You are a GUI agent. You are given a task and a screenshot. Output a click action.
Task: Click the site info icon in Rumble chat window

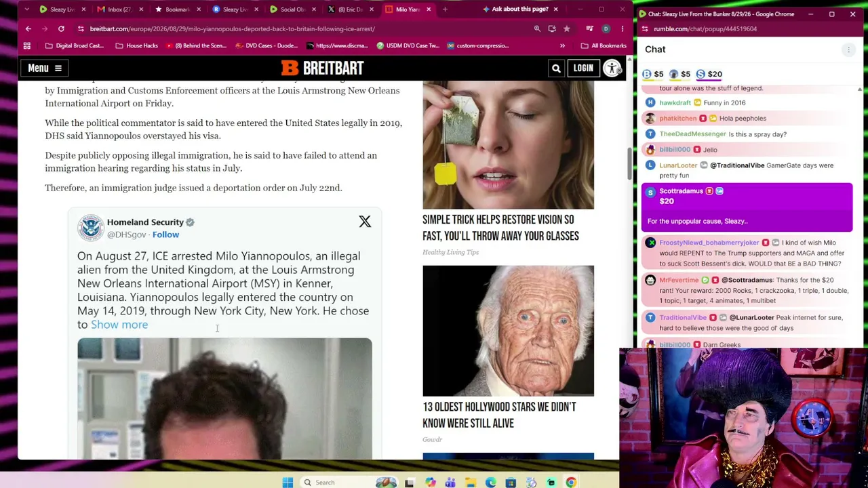coord(645,29)
